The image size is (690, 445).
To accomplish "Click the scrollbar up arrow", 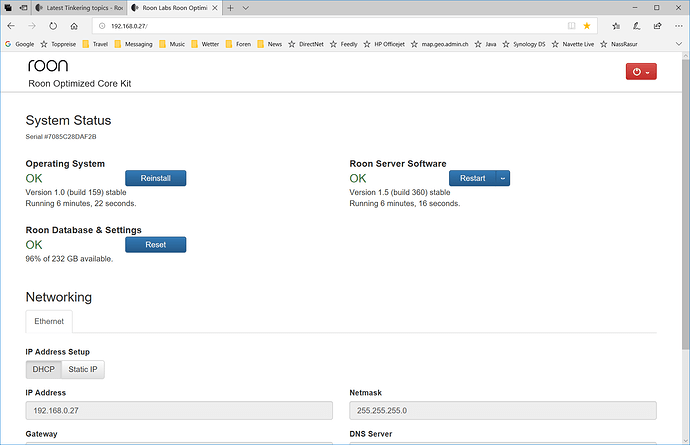I will (x=686, y=56).
